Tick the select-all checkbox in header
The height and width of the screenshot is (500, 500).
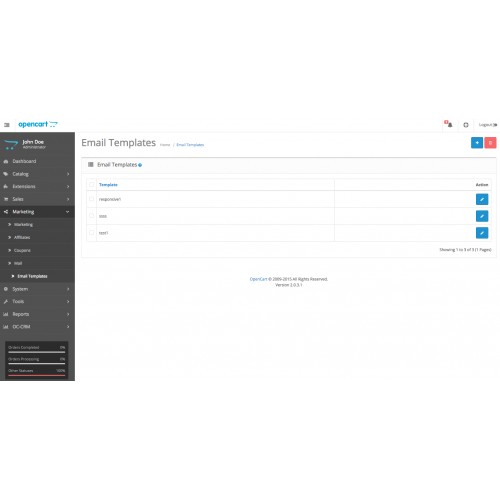click(91, 185)
